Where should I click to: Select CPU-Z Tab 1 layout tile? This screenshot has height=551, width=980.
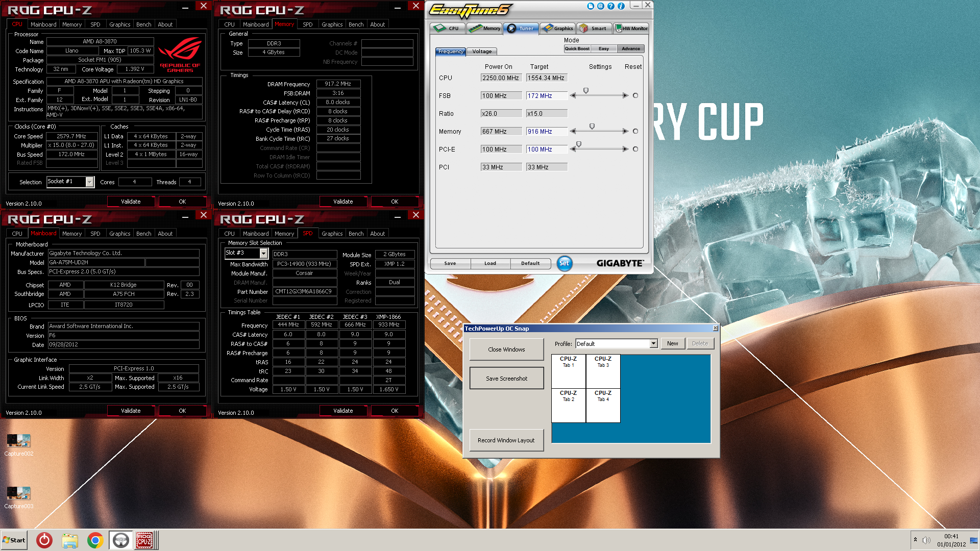pyautogui.click(x=569, y=371)
